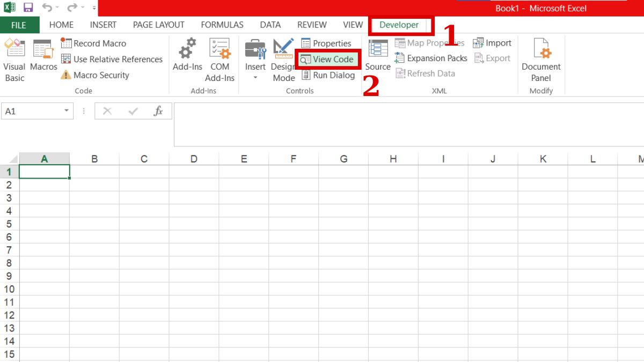Select cell A1
This screenshot has width=644, height=362.
click(x=45, y=172)
